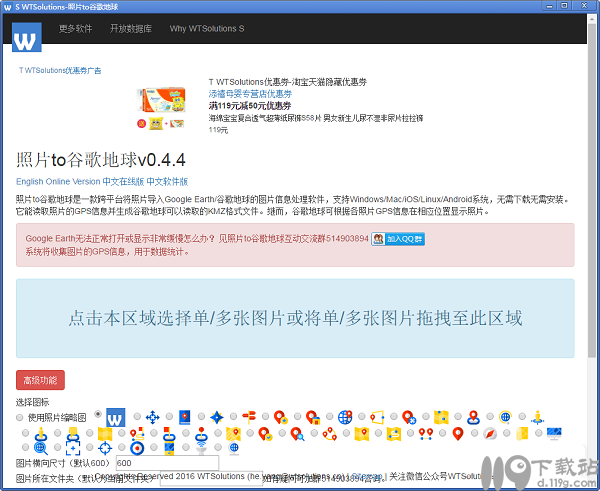
Task: Pick the globe with magnifier icon
Action: pos(41,448)
